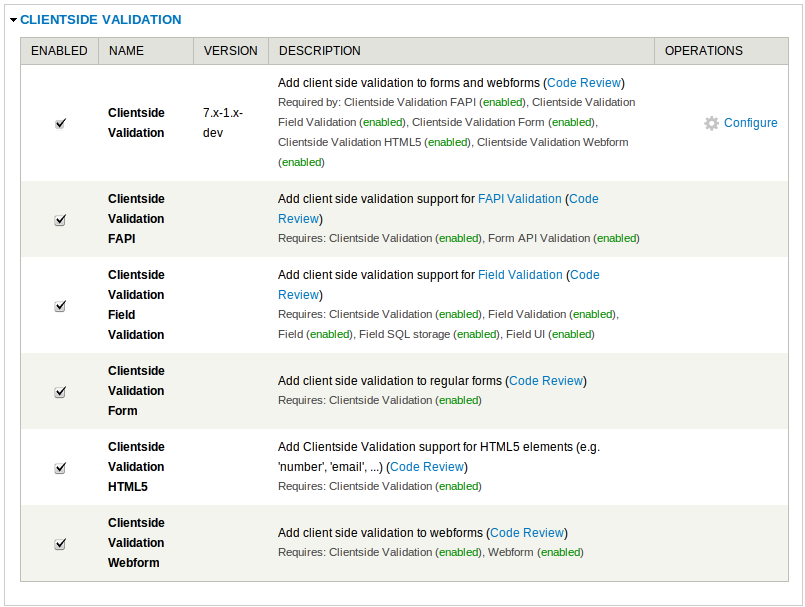Open the FAPI Validation link

[519, 199]
